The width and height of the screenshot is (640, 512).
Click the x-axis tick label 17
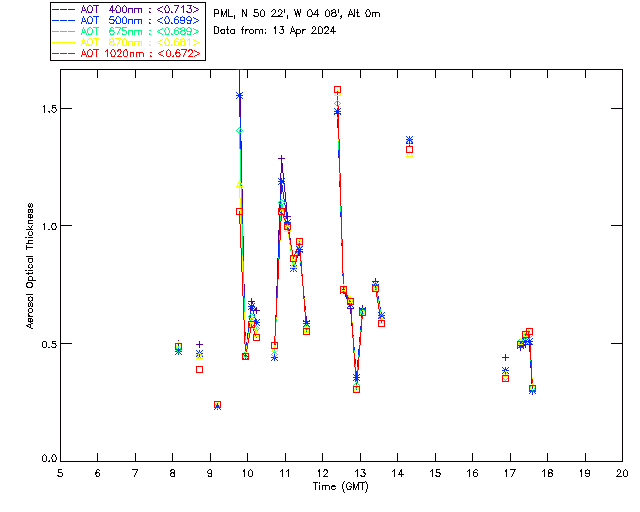click(x=510, y=474)
